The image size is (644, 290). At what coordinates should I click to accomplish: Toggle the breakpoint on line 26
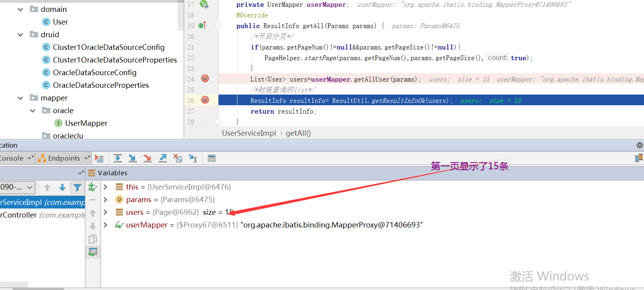coord(205,100)
